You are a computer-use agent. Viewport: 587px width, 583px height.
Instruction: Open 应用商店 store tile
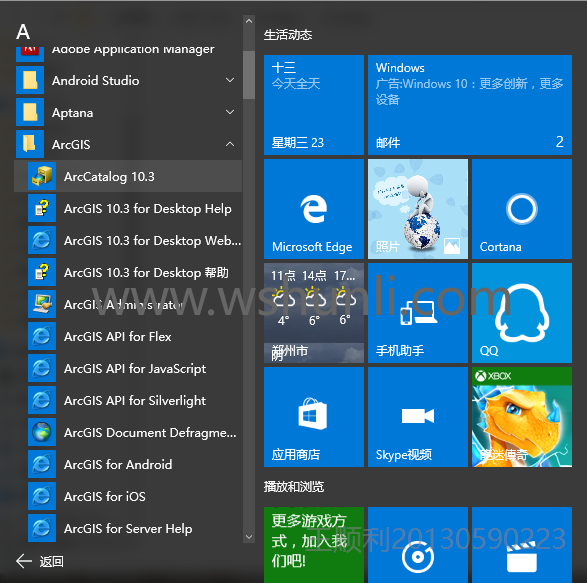coord(314,417)
